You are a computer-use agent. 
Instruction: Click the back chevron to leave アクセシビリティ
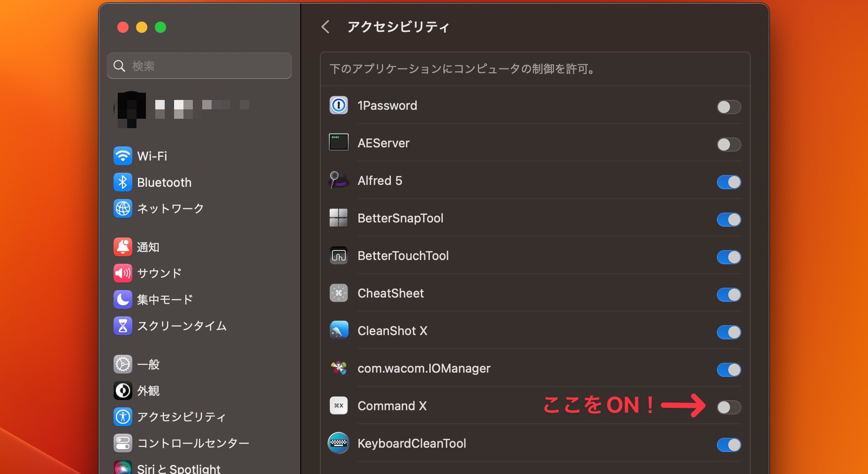[x=326, y=27]
